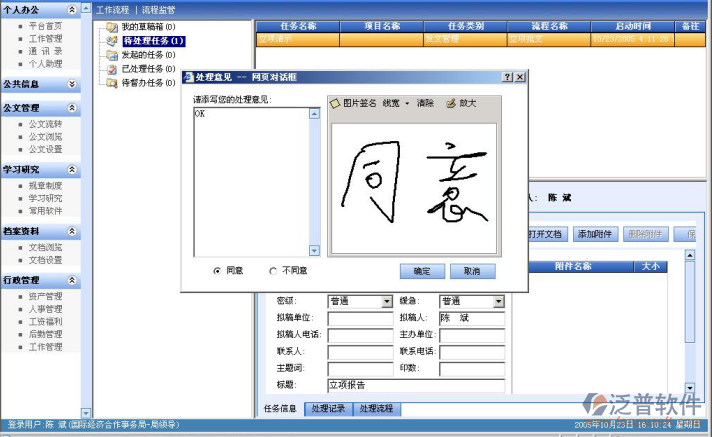This screenshot has height=437, width=712.
Task: Click the 联系电话 input field
Action: click(x=472, y=352)
